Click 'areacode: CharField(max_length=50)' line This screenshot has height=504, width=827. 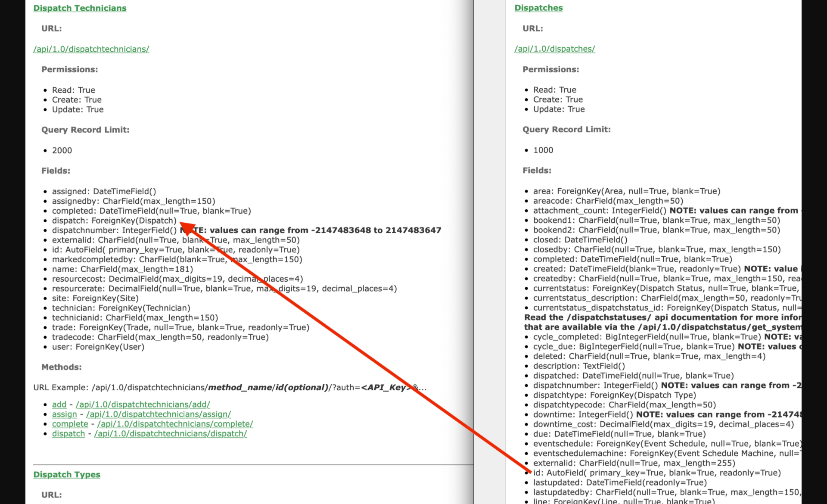point(608,201)
